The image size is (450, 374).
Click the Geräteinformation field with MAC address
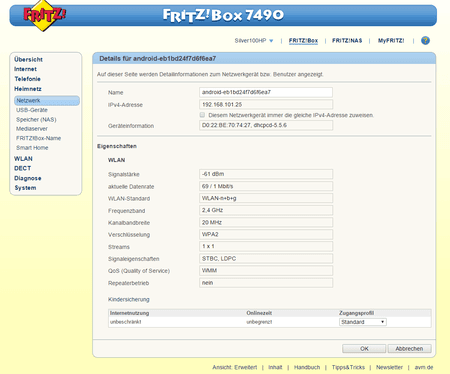[x=266, y=126]
